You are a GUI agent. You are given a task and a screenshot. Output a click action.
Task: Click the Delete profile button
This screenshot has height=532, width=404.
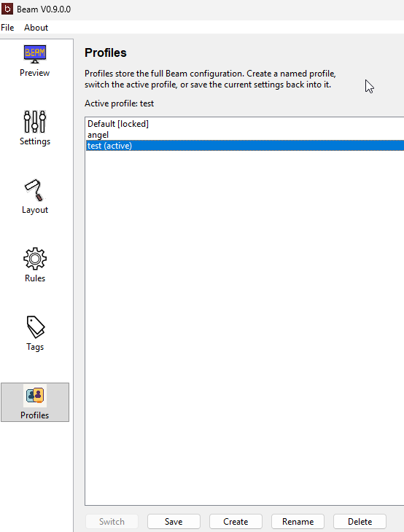tap(360, 522)
